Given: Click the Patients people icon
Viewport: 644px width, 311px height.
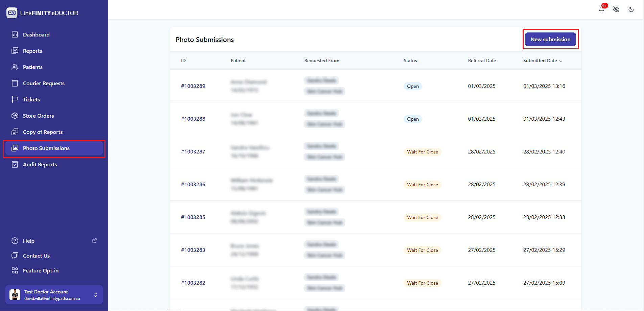Looking at the screenshot, I should coord(15,67).
